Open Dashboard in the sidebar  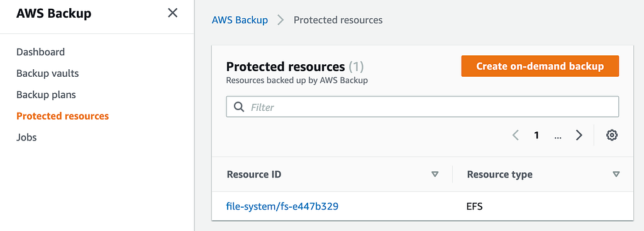click(41, 52)
